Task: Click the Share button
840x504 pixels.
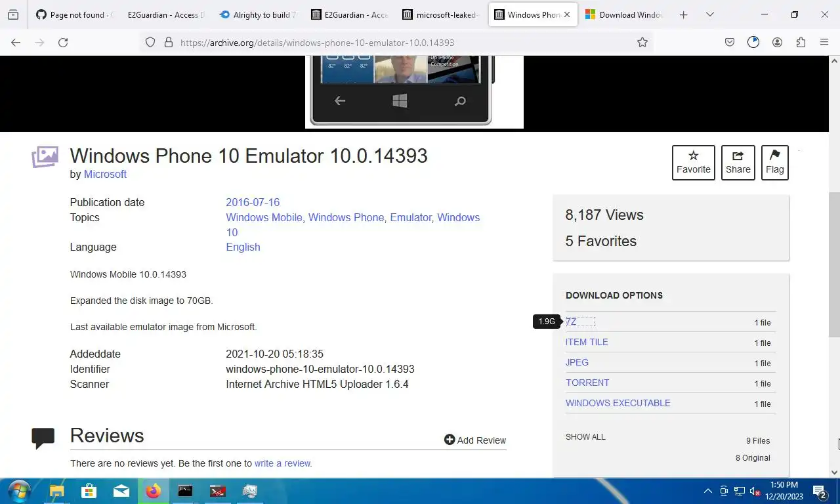Action: (x=738, y=162)
